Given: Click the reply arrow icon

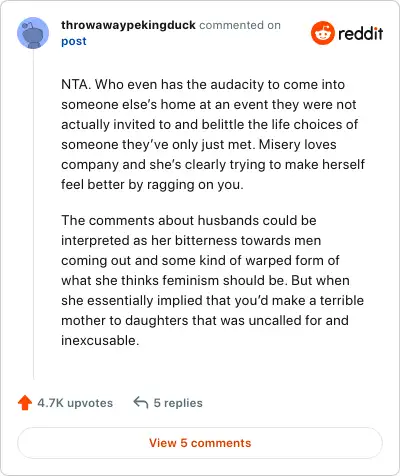Looking at the screenshot, I should 141,402.
